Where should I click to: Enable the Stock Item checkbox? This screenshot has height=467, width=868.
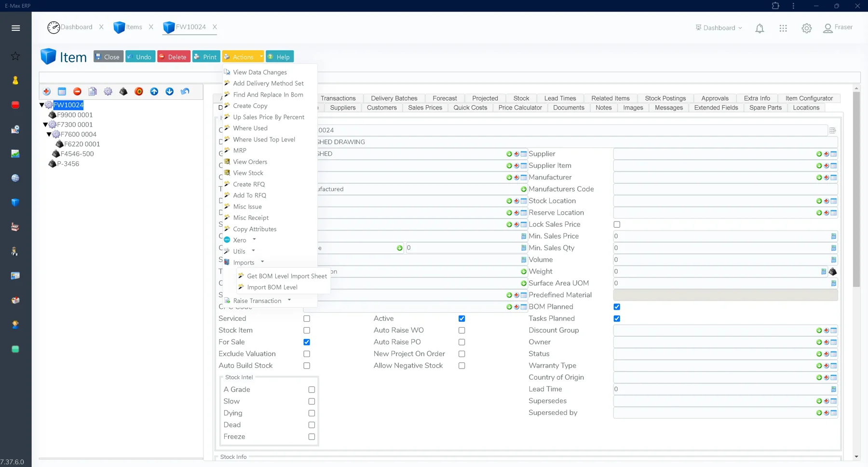coord(307,330)
